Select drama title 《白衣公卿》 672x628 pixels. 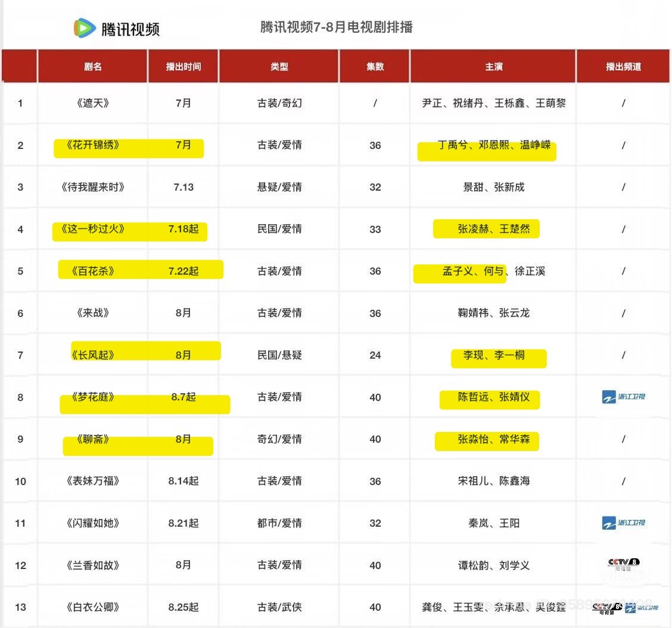92,607
